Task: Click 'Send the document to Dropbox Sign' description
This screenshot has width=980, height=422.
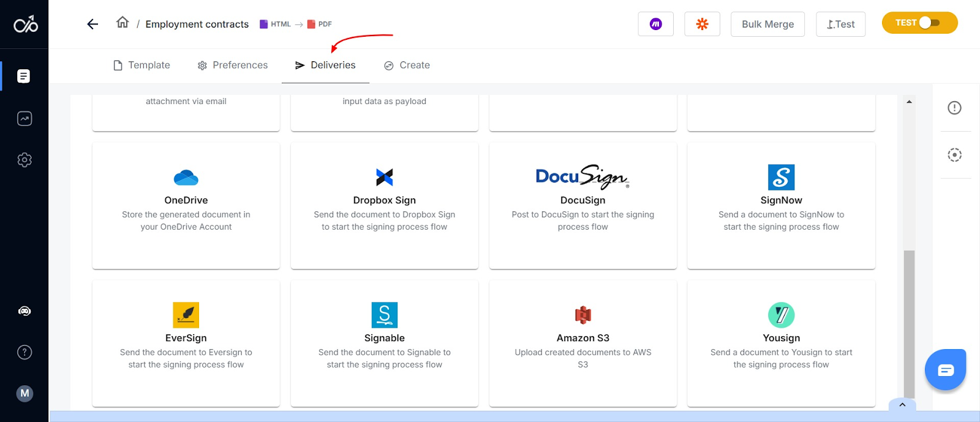Action: 385,220
